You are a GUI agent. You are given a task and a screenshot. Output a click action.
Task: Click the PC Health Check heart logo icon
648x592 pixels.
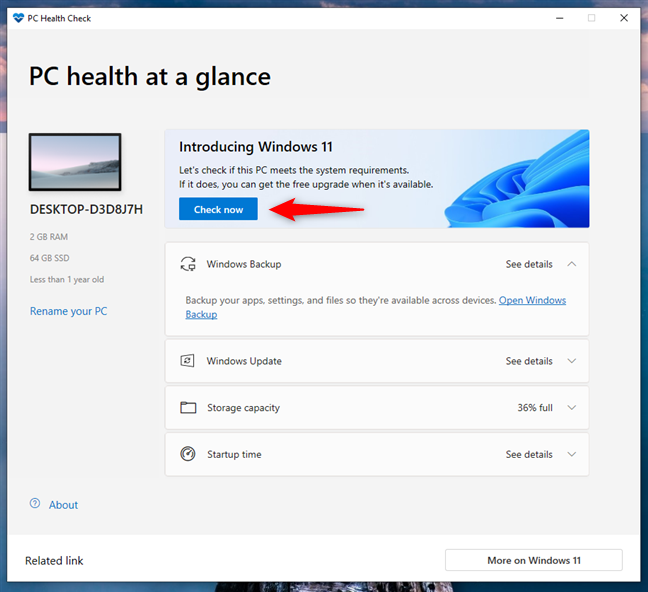[x=18, y=18]
